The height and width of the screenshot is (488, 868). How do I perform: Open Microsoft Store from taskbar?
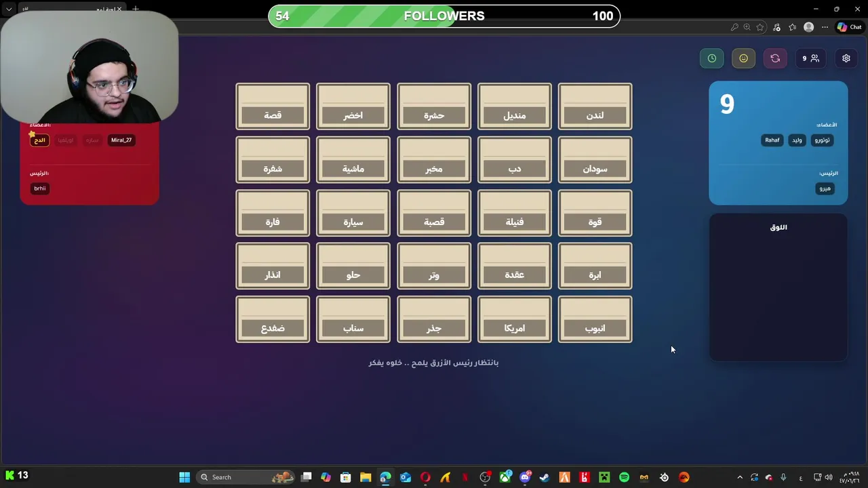[x=346, y=477]
